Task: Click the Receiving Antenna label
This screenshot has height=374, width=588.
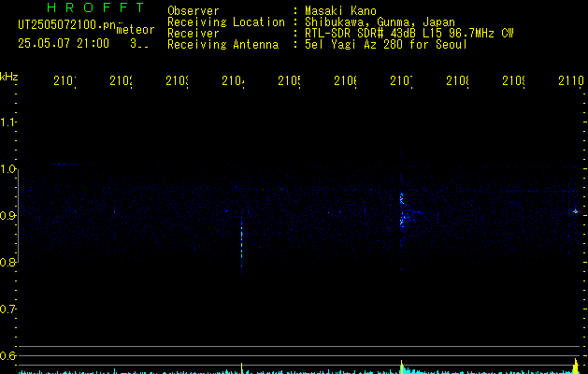Action: click(222, 45)
